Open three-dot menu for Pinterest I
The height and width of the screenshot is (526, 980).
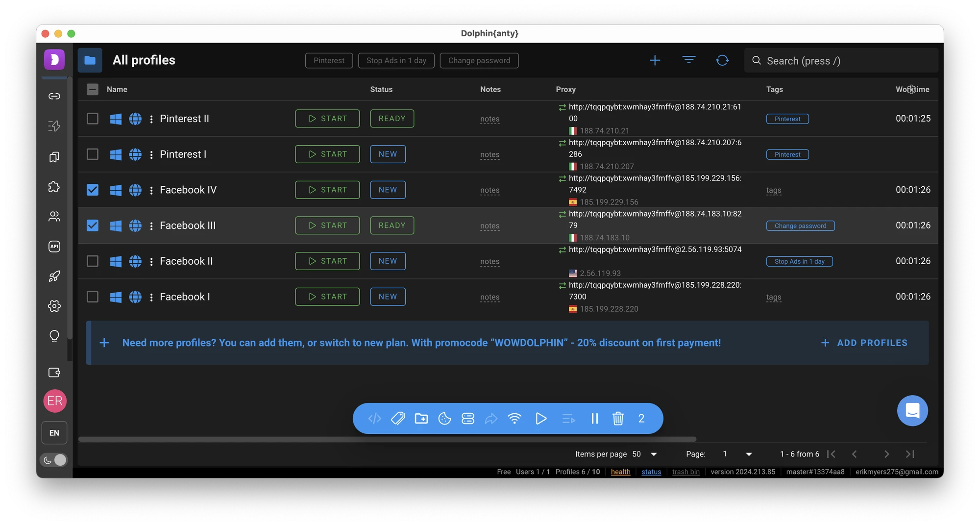151,155
